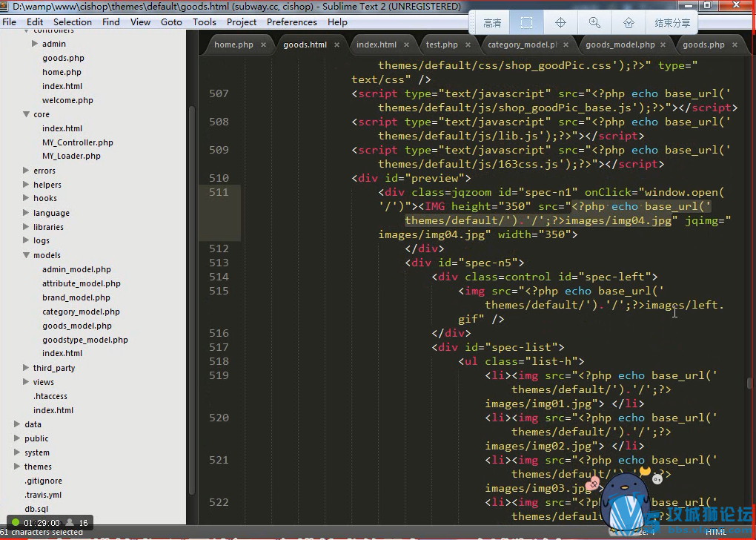The image size is (756, 540).
Task: Expand the data folder
Action: tap(17, 424)
